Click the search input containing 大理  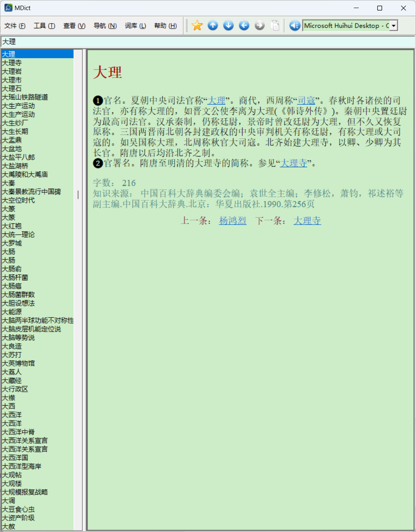coord(208,42)
